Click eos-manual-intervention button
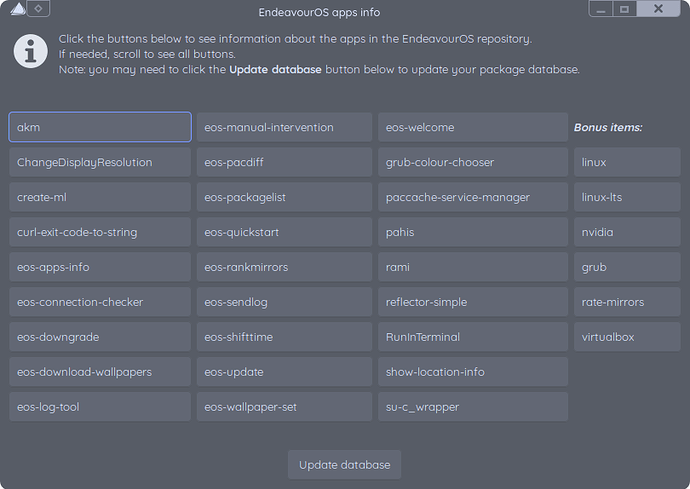This screenshot has height=489, width=690. [284, 127]
